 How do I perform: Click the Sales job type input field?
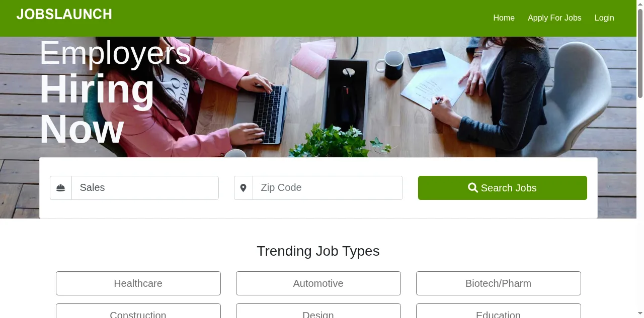pyautogui.click(x=145, y=188)
